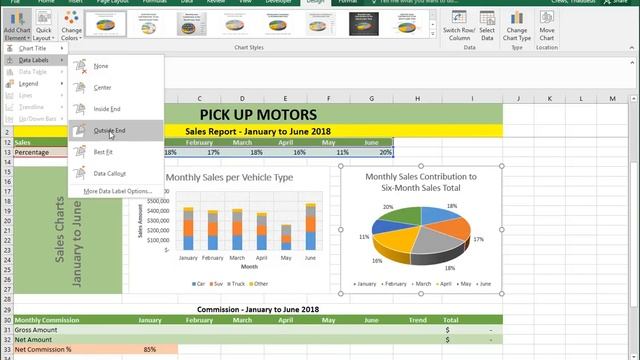Choose Center data label position
Screen dimensions: 640x360
116,88
